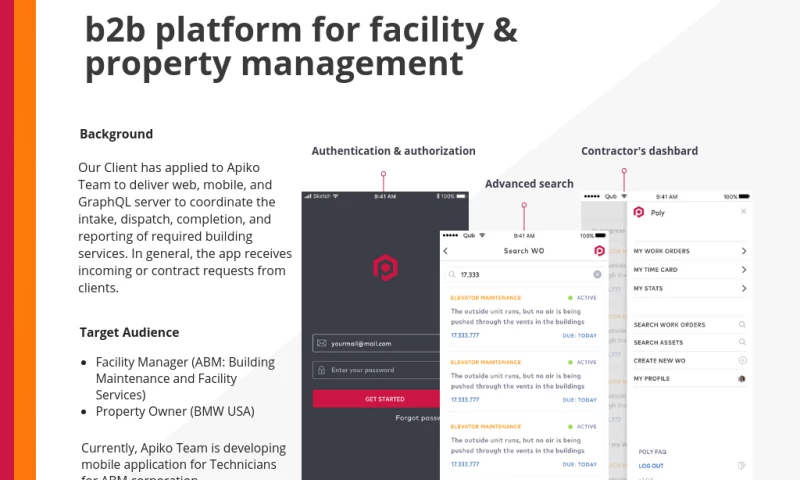This screenshot has width=800, height=480.
Task: Select Search Work Orders menu entry
Action: pos(690,324)
